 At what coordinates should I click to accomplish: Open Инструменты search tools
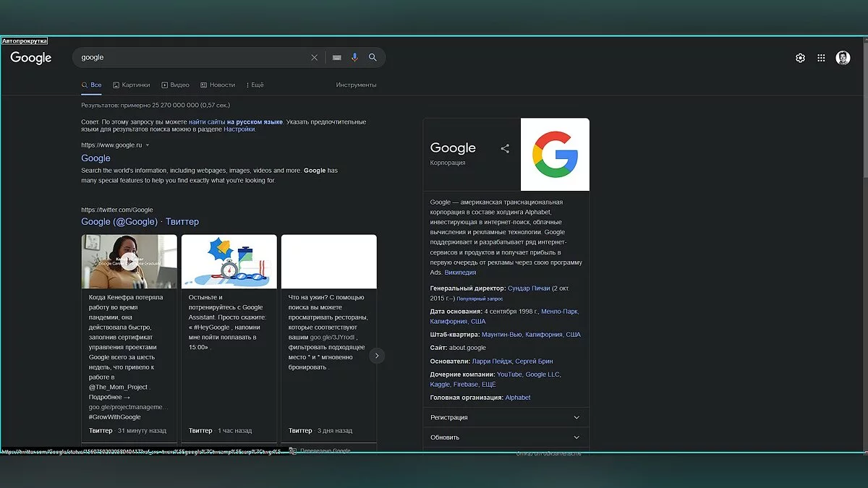356,85
